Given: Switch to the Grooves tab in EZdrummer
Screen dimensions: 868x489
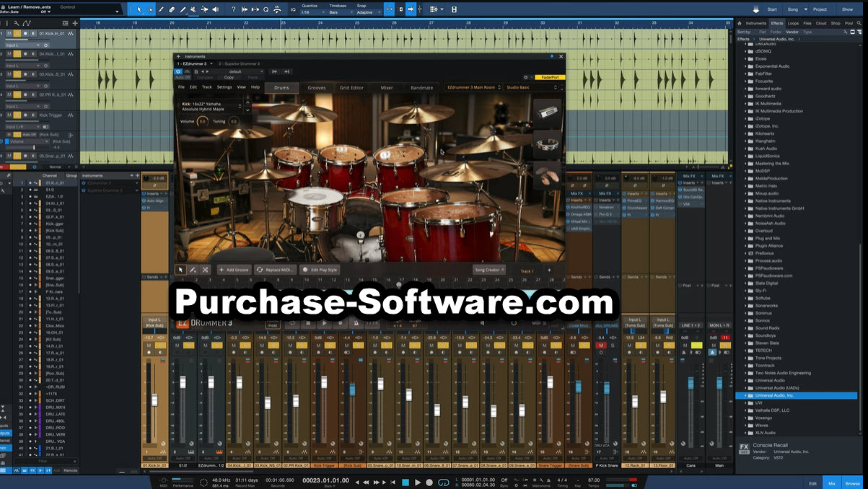Looking at the screenshot, I should (317, 87).
